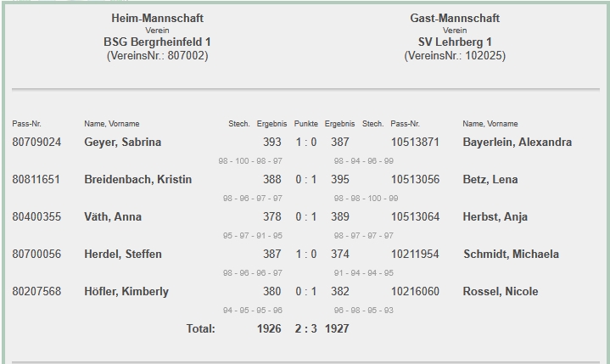
Task: Click the Heim-Mannschaft heading
Action: (x=157, y=18)
